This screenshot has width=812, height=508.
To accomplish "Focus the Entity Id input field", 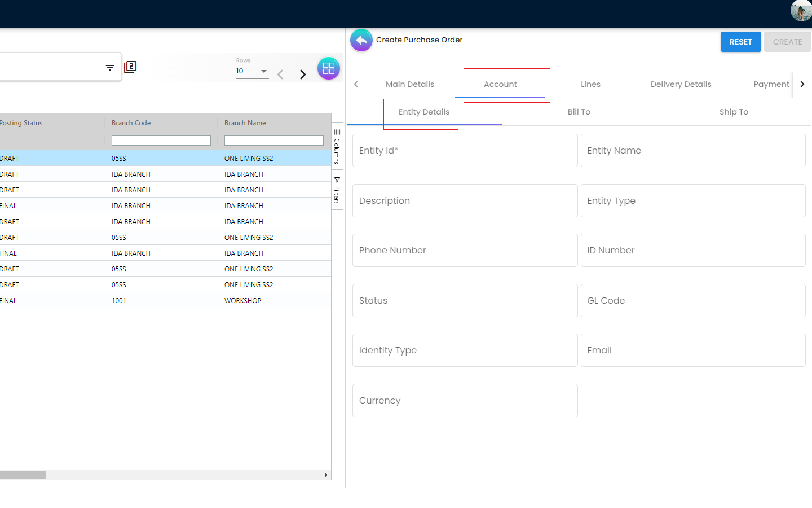I will tap(465, 151).
